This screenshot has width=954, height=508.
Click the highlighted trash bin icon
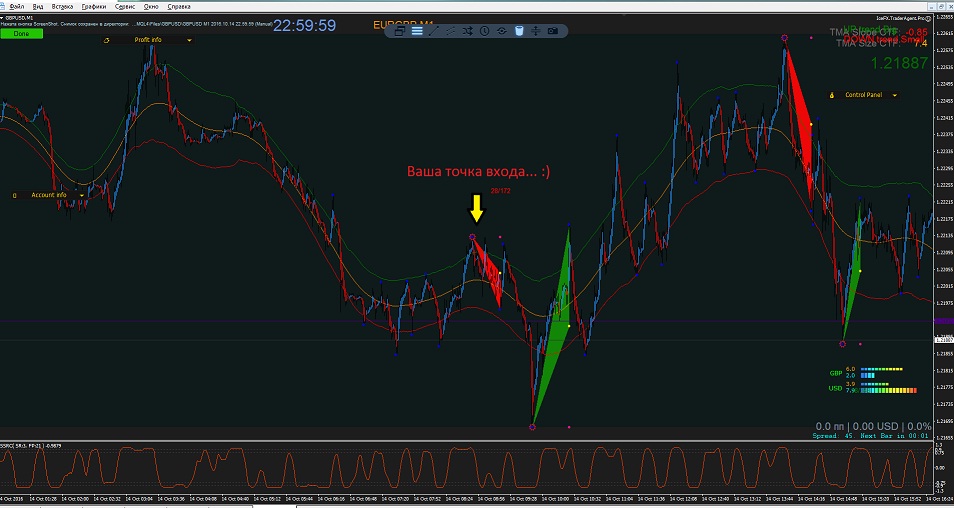click(519, 31)
